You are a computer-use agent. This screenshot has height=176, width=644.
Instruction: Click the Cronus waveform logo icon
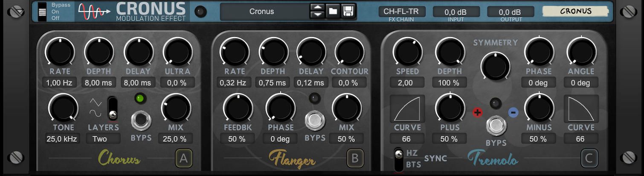point(95,12)
